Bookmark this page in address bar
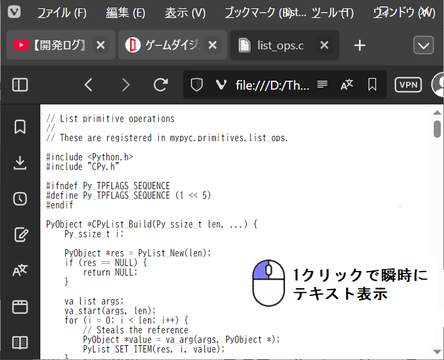444x360 pixels. click(x=372, y=85)
